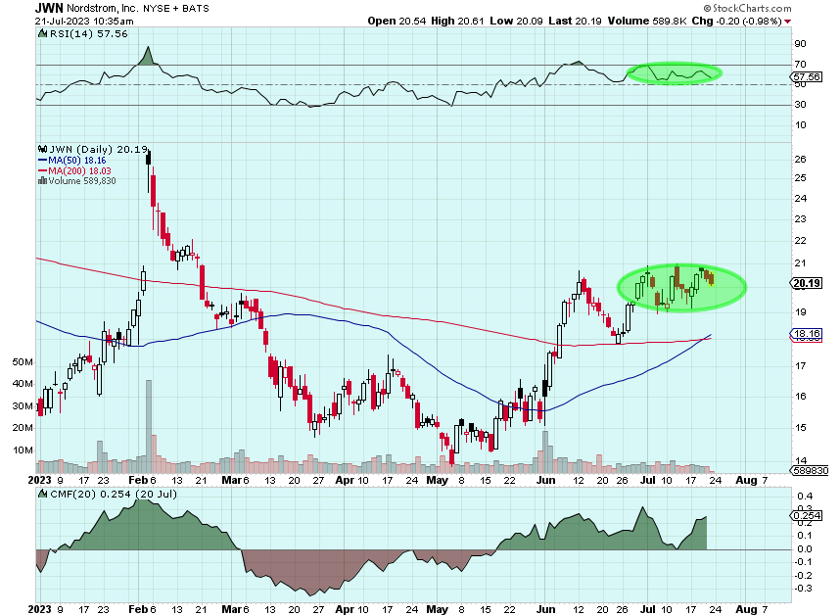
Task: Click 'Jul' on the CMF panel date axis
Action: (x=648, y=609)
